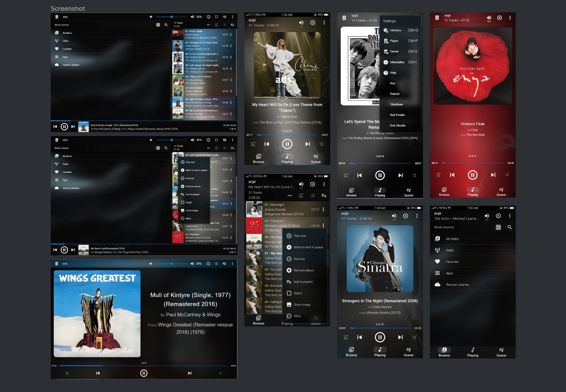Screen dimensions: 566x392
Task: Click the Enya artist link below Orinoco Flow
Action: [474, 130]
